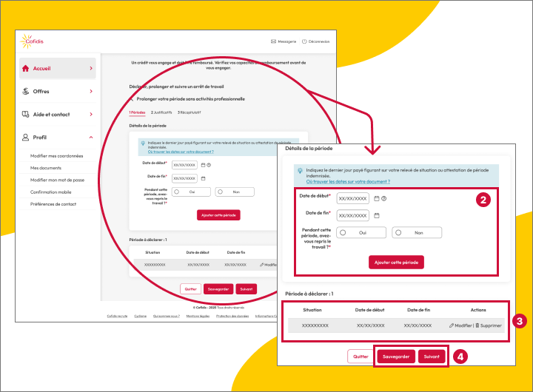
Task: Click Date de début input in enlarged panel
Action: tap(352, 198)
